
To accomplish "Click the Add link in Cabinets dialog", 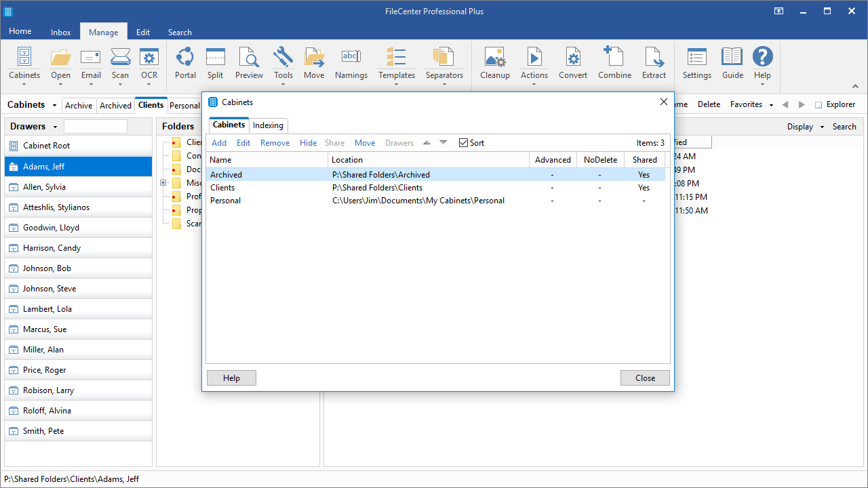I will [x=219, y=143].
